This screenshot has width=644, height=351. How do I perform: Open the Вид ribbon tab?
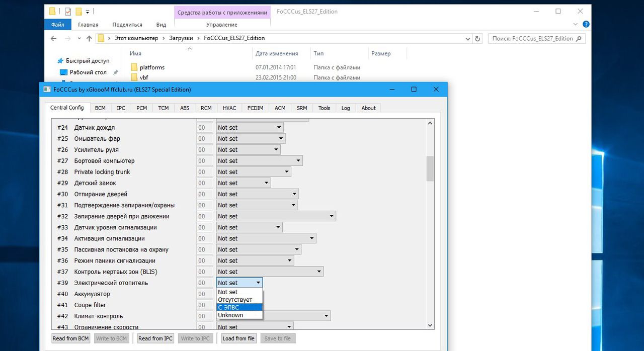point(161,25)
